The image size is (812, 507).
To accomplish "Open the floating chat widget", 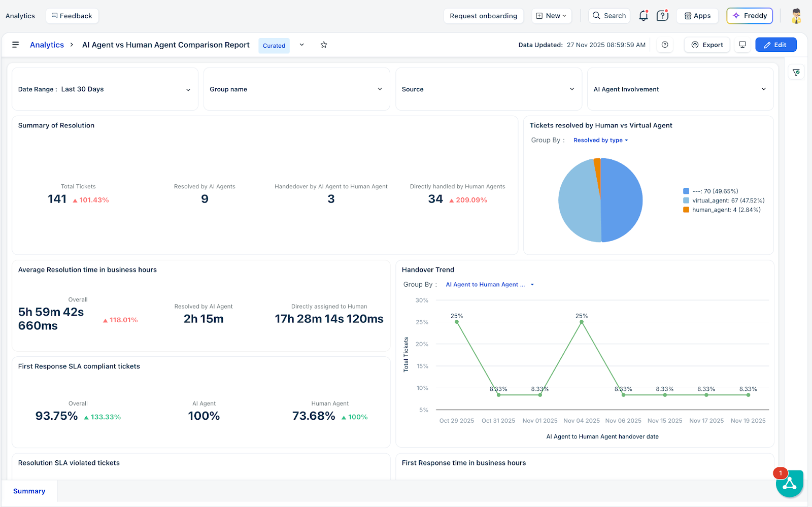I will pos(789,483).
